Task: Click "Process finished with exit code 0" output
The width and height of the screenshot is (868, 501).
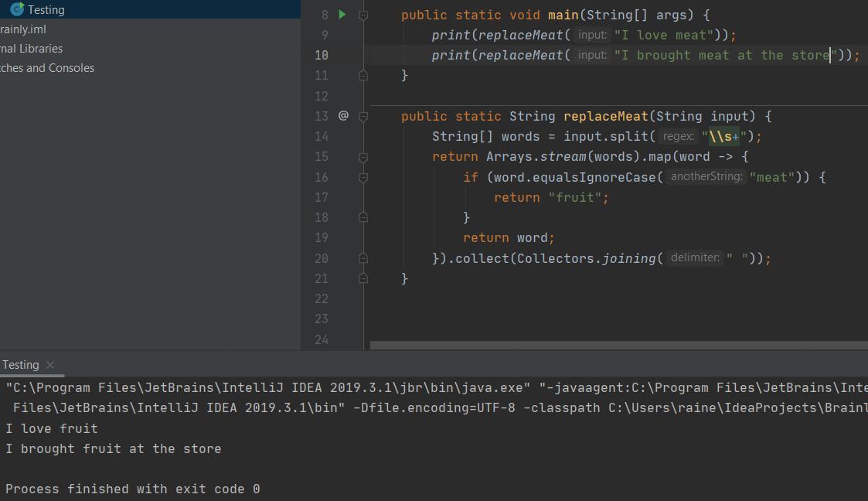Action: [x=133, y=489]
